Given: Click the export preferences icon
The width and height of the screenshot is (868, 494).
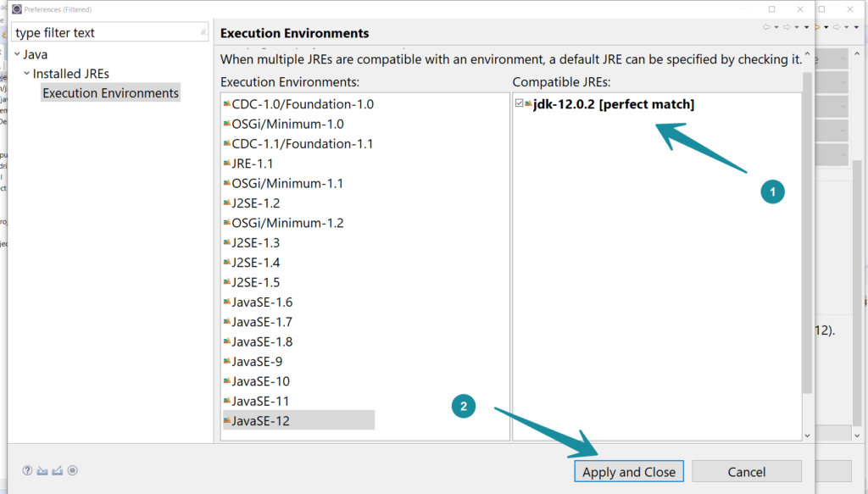Looking at the screenshot, I should point(58,469).
